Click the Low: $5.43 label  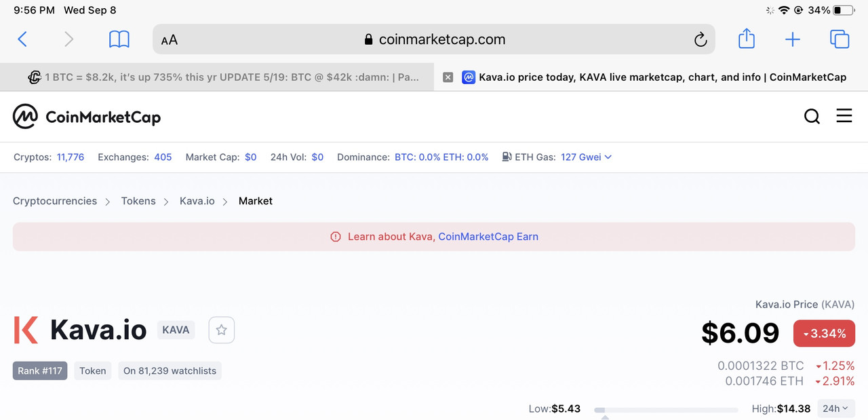(555, 408)
